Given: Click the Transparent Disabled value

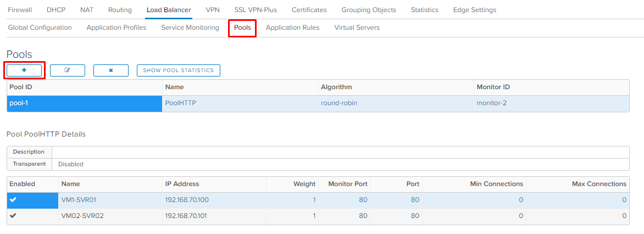Looking at the screenshot, I should [x=71, y=164].
